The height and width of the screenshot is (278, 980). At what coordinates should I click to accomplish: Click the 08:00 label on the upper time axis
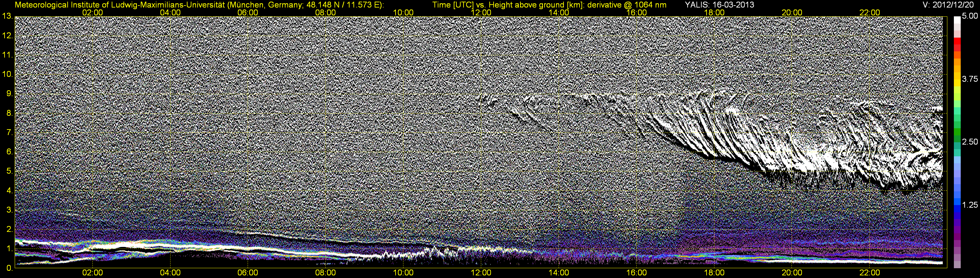pyautogui.click(x=326, y=12)
